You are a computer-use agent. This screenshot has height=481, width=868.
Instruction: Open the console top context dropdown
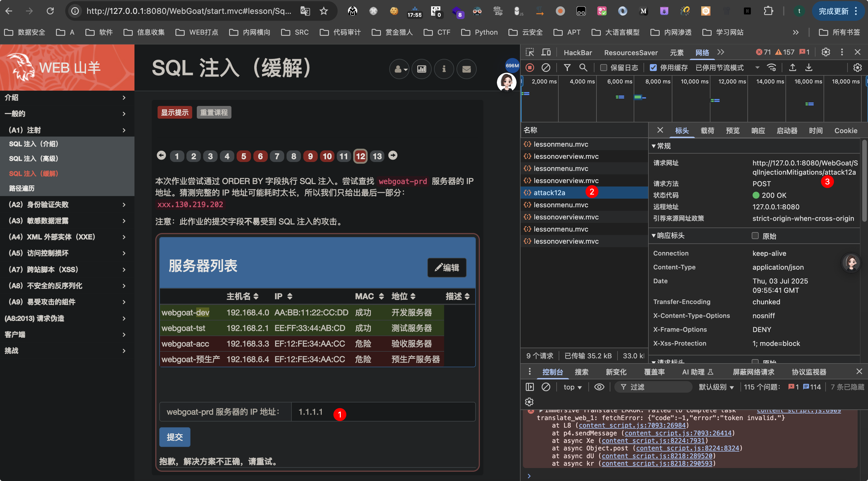click(x=573, y=387)
